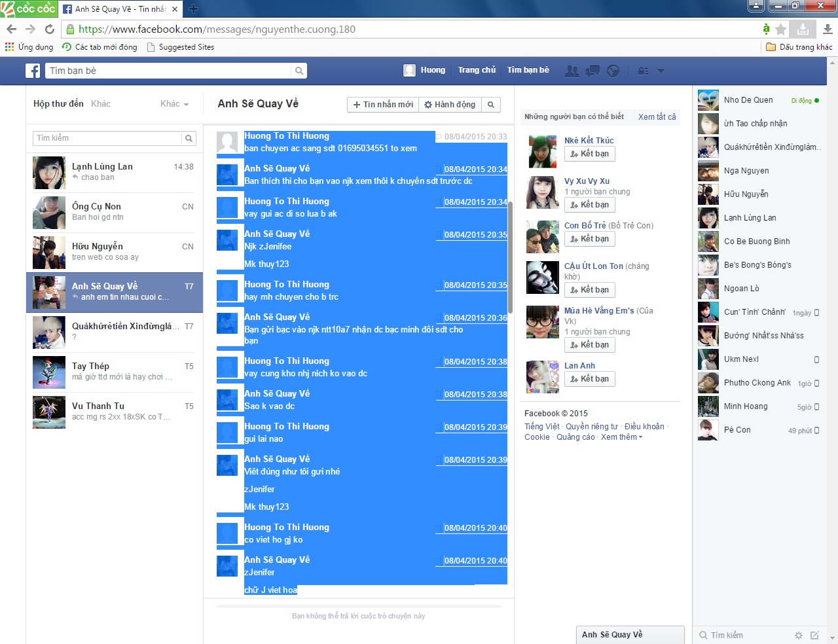Open Các tab mới đóng bookmark

click(100, 47)
